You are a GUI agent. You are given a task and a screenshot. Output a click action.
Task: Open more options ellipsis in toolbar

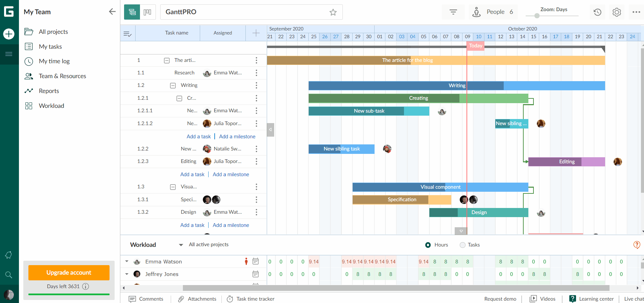pos(636,12)
